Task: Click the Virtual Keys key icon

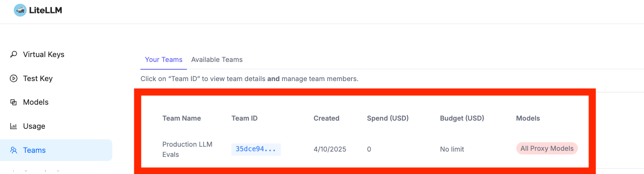Action: pyautogui.click(x=13, y=54)
